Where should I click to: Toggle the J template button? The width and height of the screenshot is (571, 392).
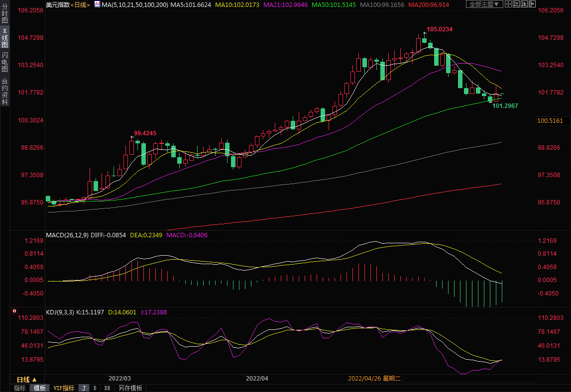(x=84, y=388)
